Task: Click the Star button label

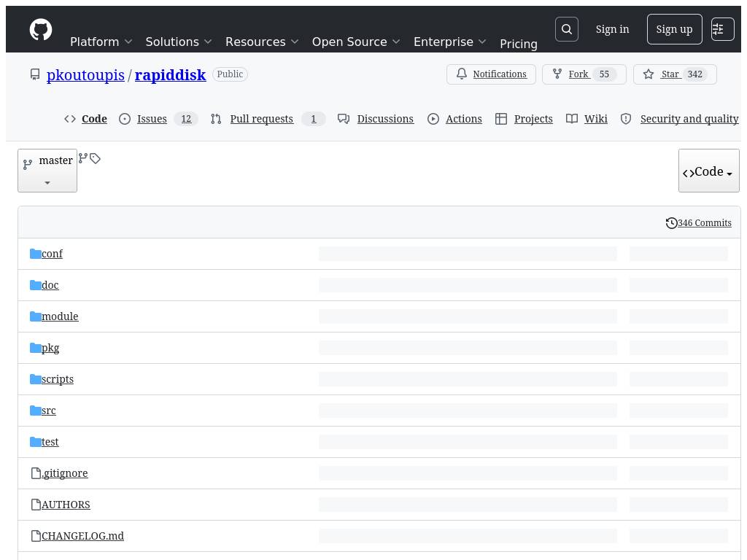Action: (x=670, y=74)
